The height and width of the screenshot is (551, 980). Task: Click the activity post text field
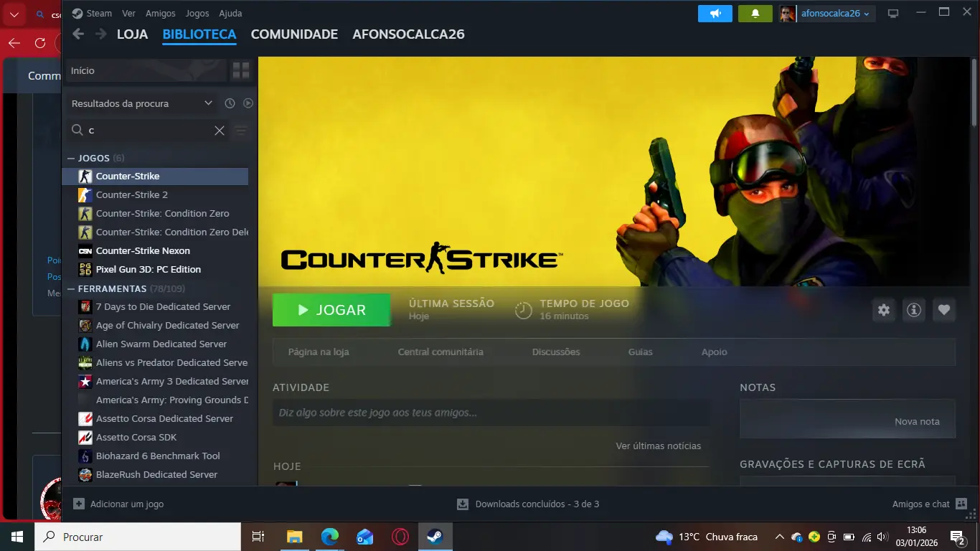tap(491, 413)
